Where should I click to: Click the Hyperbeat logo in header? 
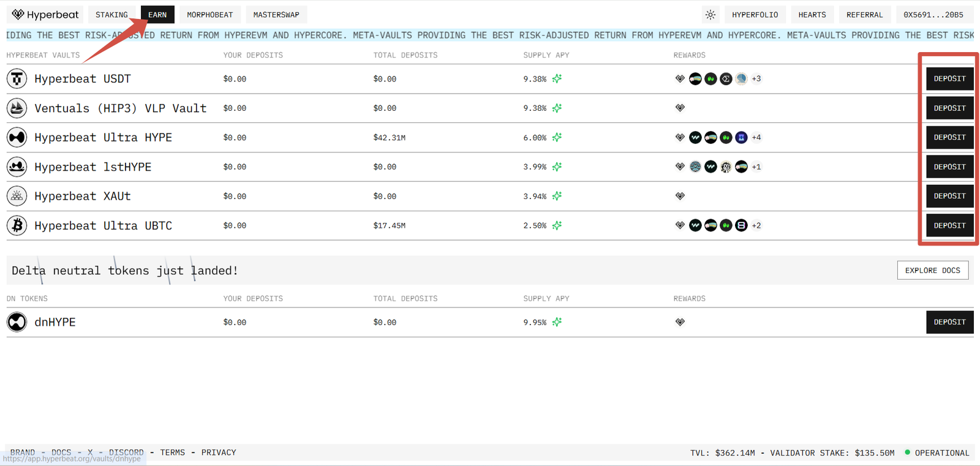point(45,15)
